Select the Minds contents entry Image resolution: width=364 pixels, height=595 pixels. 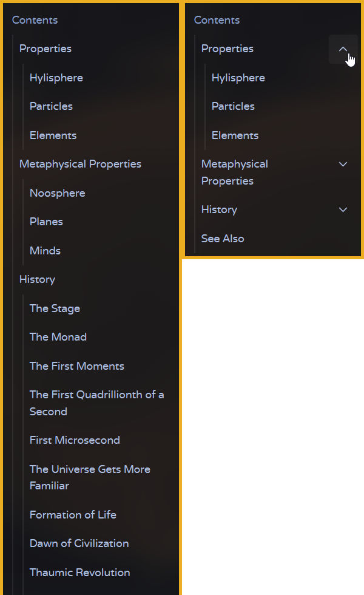[45, 251]
